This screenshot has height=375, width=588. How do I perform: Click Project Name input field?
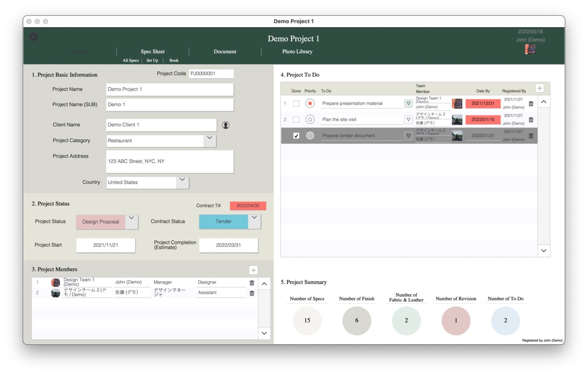(170, 89)
